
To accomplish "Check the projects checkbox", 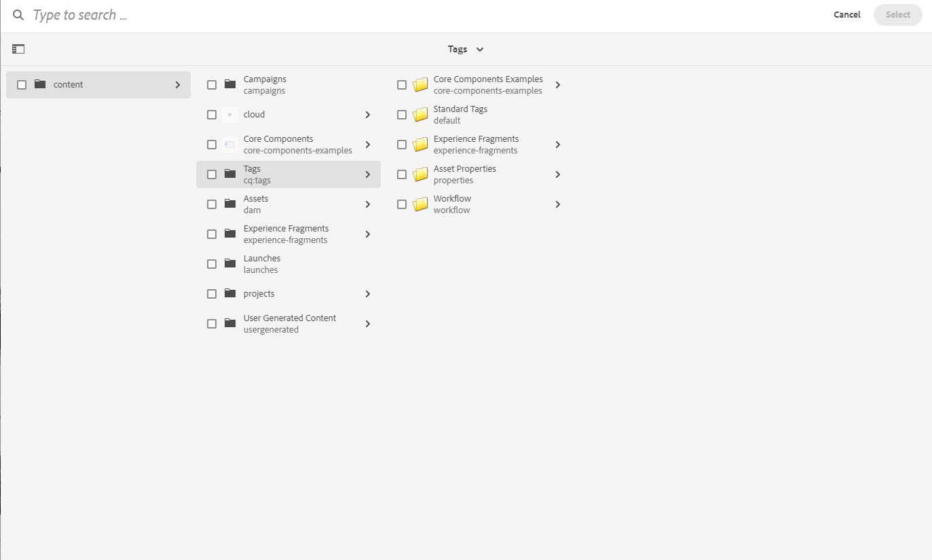I will (x=212, y=294).
